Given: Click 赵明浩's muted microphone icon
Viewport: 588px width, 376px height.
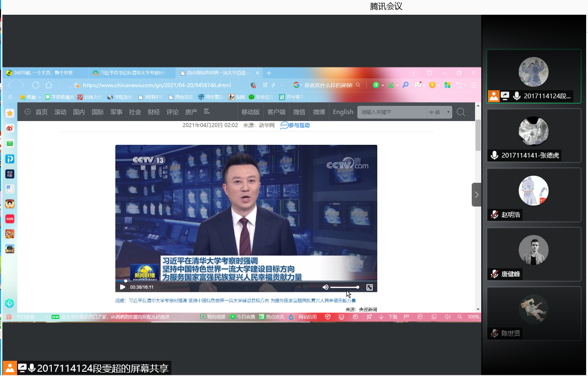Looking at the screenshot, I should pyautogui.click(x=495, y=215).
